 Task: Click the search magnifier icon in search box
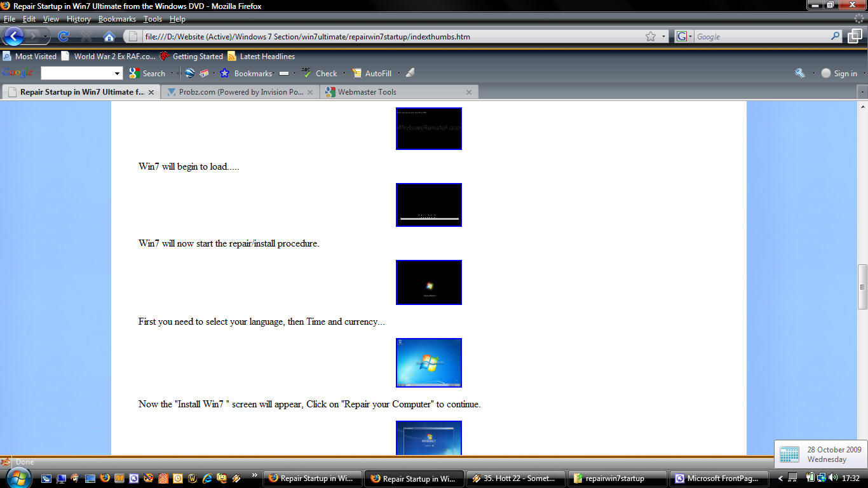836,36
